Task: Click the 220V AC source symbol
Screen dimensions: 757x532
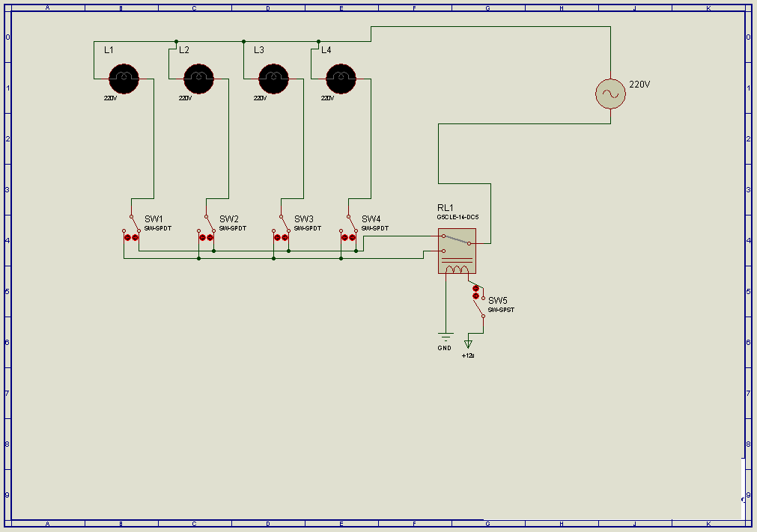Action: click(610, 94)
